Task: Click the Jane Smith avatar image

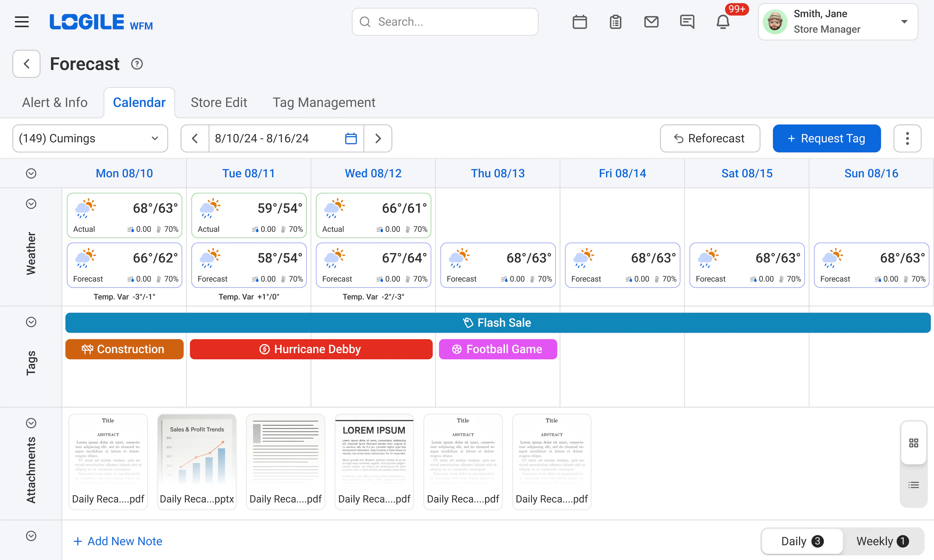Action: point(775,22)
